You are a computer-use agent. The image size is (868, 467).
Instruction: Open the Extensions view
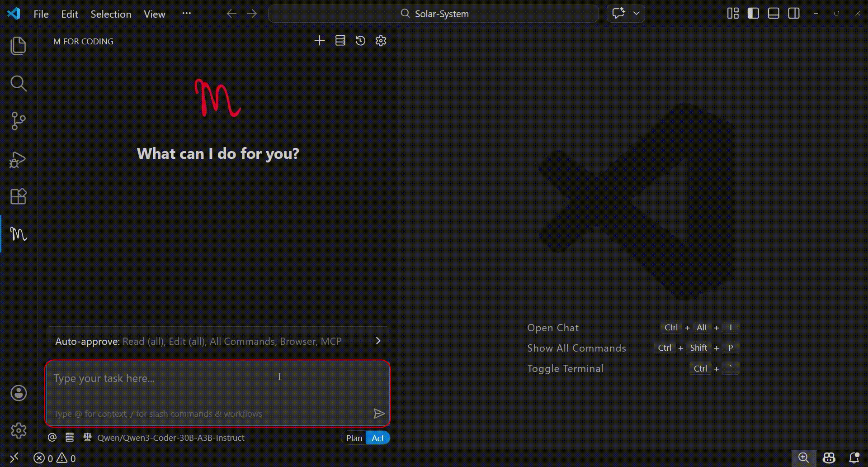18,197
